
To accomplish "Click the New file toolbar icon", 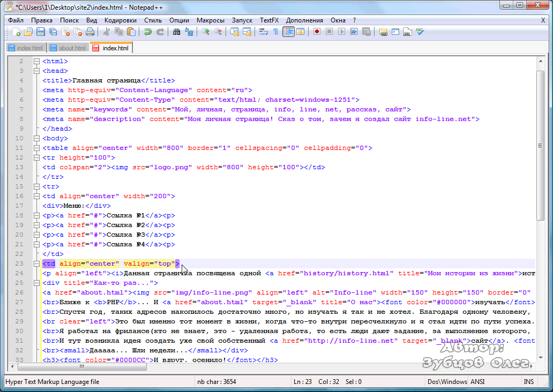I will pos(16,32).
